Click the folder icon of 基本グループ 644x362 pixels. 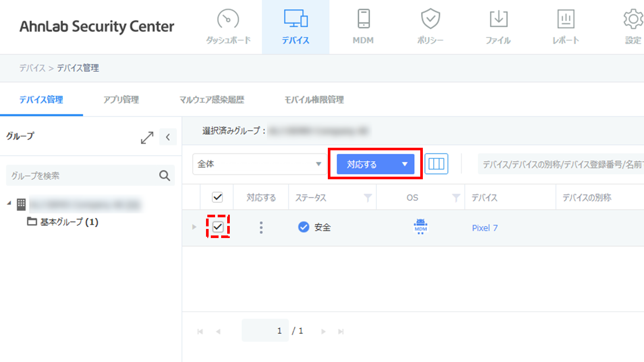pos(32,222)
